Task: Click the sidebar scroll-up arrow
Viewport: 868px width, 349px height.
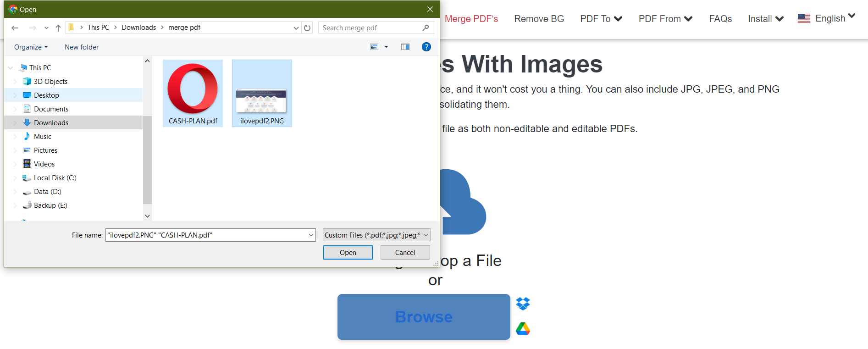Action: [x=147, y=61]
